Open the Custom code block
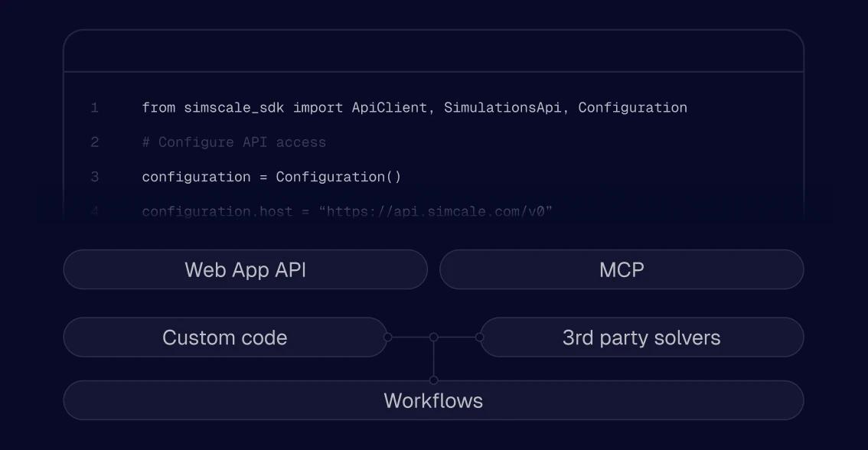The height and width of the screenshot is (450, 868). tap(225, 337)
